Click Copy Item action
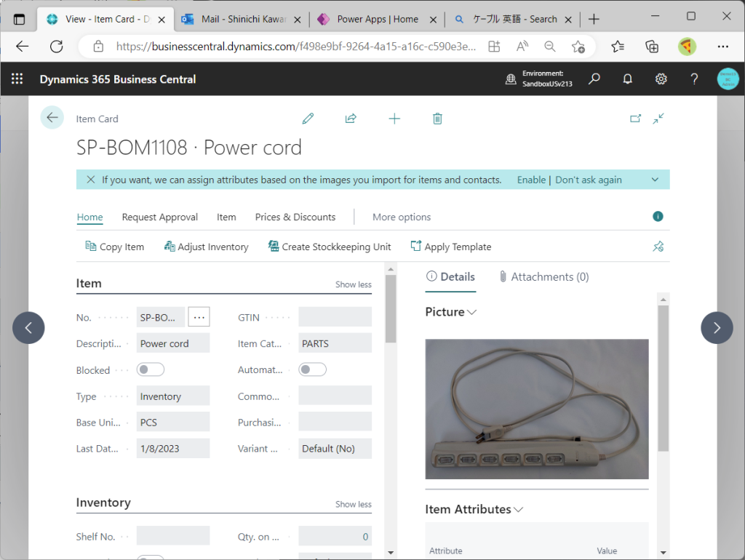 click(114, 247)
